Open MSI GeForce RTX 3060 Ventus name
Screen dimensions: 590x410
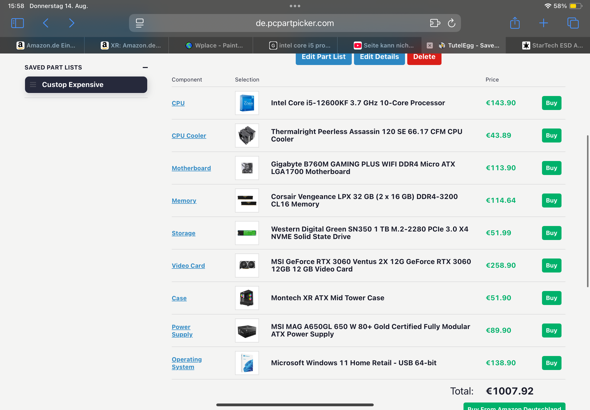(371, 266)
